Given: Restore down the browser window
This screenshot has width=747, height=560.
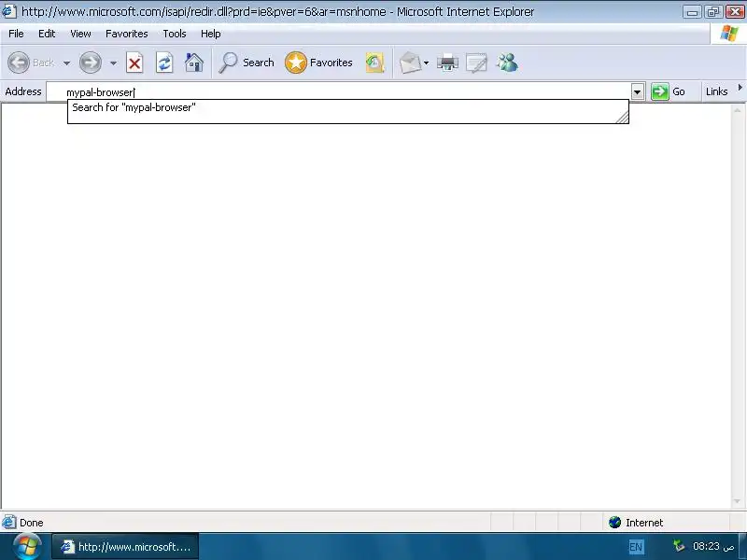Looking at the screenshot, I should tap(713, 12).
